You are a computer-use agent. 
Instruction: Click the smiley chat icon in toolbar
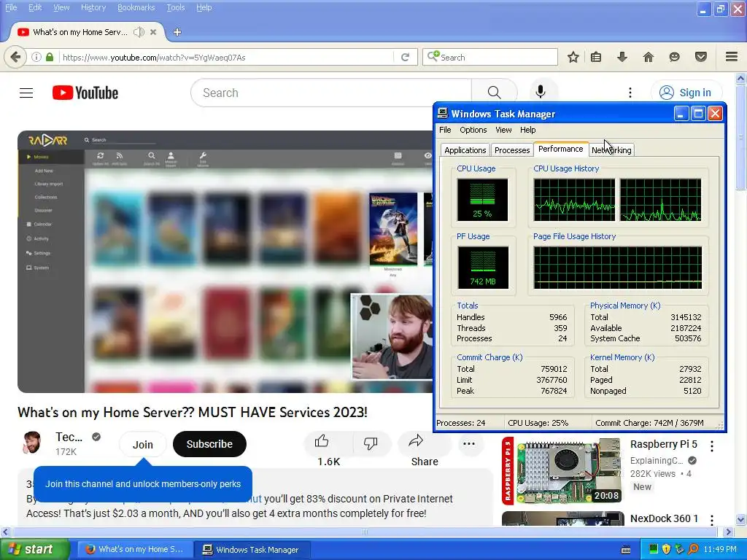tap(674, 57)
